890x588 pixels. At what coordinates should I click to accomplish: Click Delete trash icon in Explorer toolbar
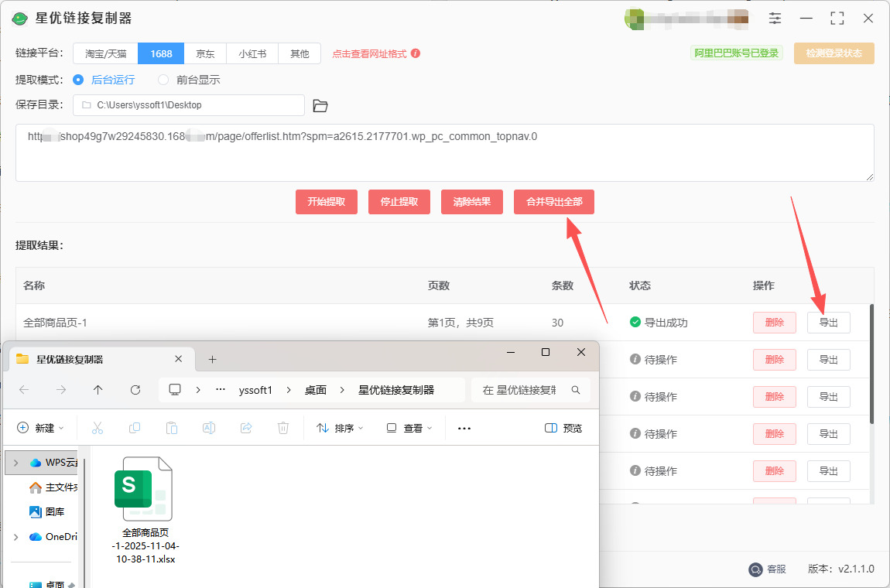pos(283,428)
